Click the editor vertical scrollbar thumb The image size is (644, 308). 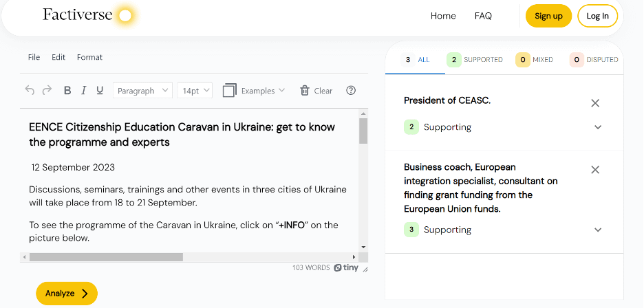pos(363,131)
